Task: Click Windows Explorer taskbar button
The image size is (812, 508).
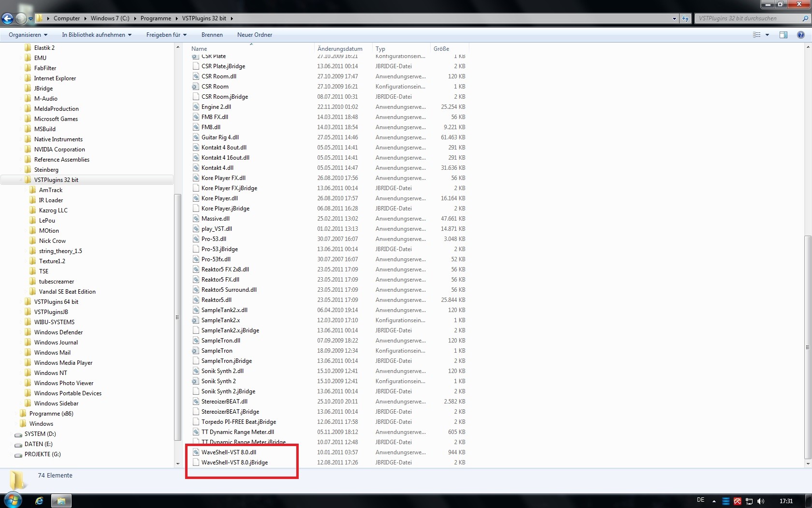Action: click(61, 501)
